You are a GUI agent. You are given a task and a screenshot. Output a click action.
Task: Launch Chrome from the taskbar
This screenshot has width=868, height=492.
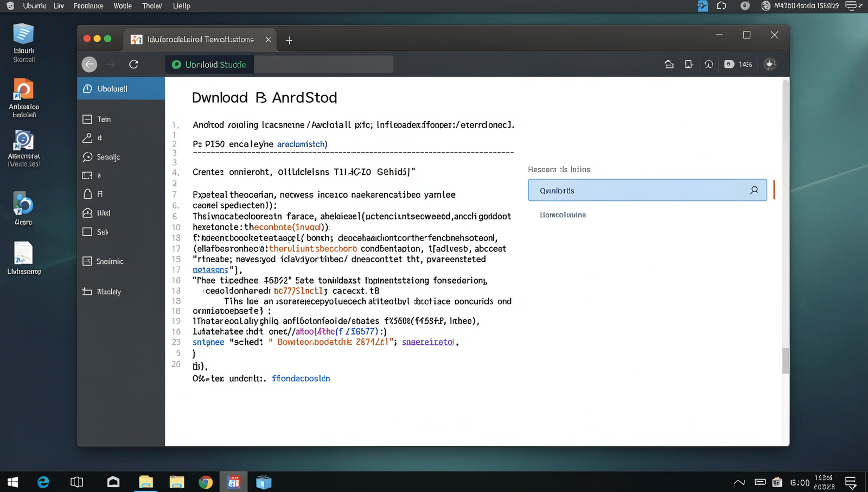(206, 482)
